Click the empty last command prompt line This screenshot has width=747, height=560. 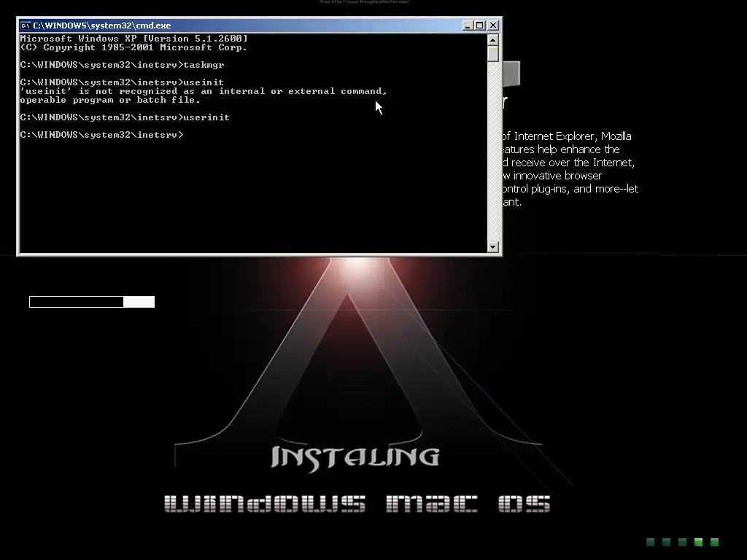coord(101,135)
